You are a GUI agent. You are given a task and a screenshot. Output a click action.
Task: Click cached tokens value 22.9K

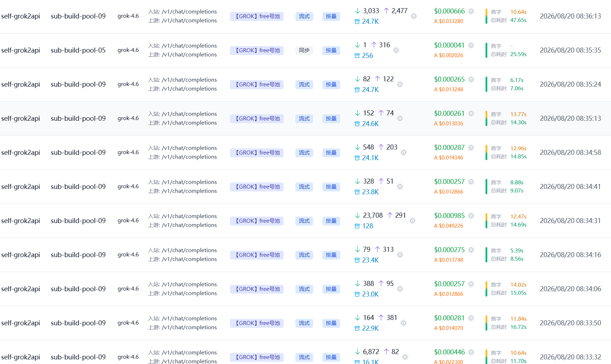(x=370, y=328)
